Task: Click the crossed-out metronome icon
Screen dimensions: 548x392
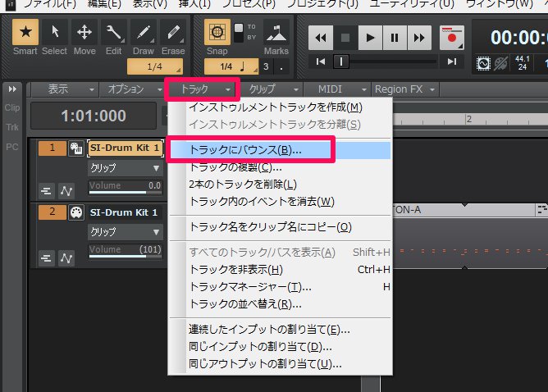Action: click(500, 64)
